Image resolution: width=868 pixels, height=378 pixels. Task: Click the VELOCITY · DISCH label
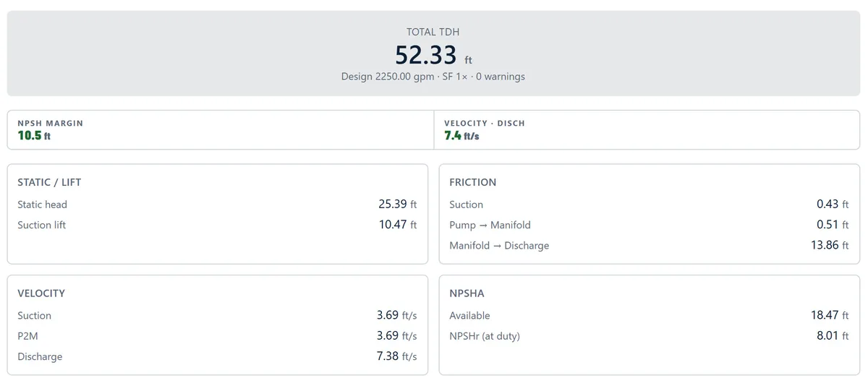click(485, 123)
